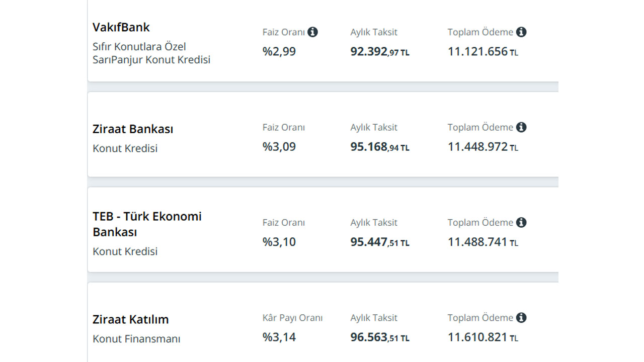Image resolution: width=644 pixels, height=362 pixels.
Task: Click Konut Finansmanı product under Ziraat Katılım
Action: pos(136,339)
